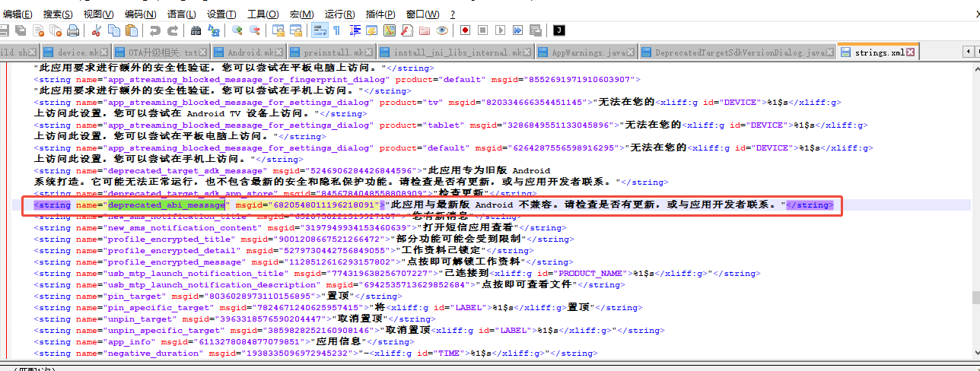Click the black J plugin icon
This screenshot has width=980, height=371.
click(x=558, y=30)
